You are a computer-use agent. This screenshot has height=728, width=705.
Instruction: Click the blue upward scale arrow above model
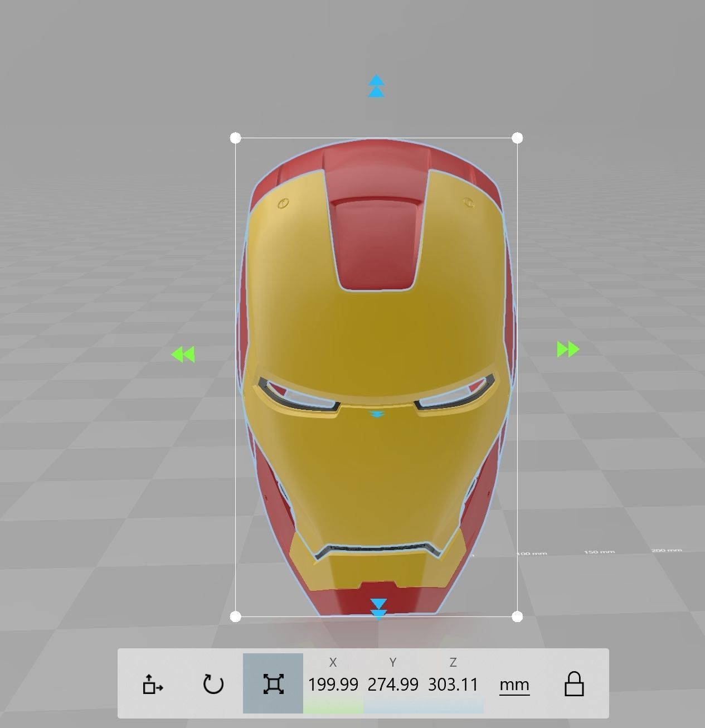click(x=377, y=86)
